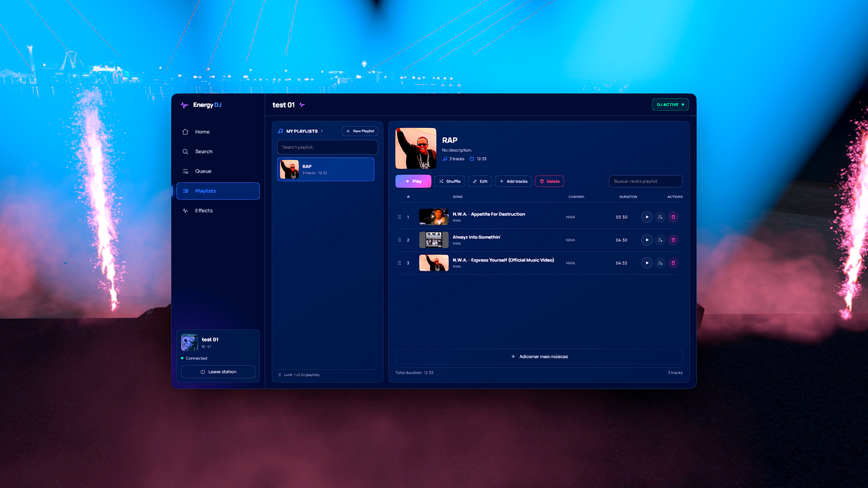Click the Queue list icon in sidebar
This screenshot has width=868, height=488.
185,171
